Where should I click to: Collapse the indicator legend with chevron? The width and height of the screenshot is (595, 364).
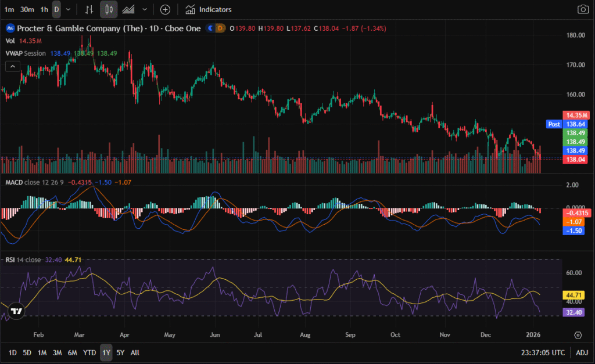tap(12, 66)
